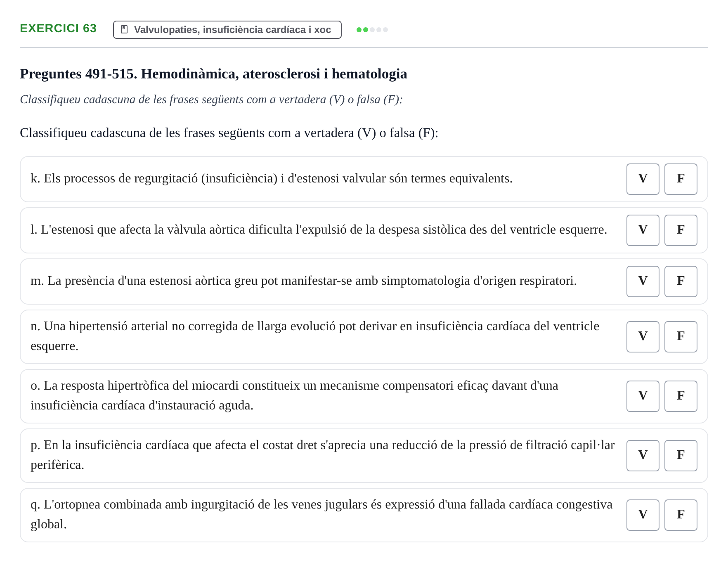The width and height of the screenshot is (728, 563).
Task: Select F for statement l about aortic stenosis
Action: tap(681, 230)
